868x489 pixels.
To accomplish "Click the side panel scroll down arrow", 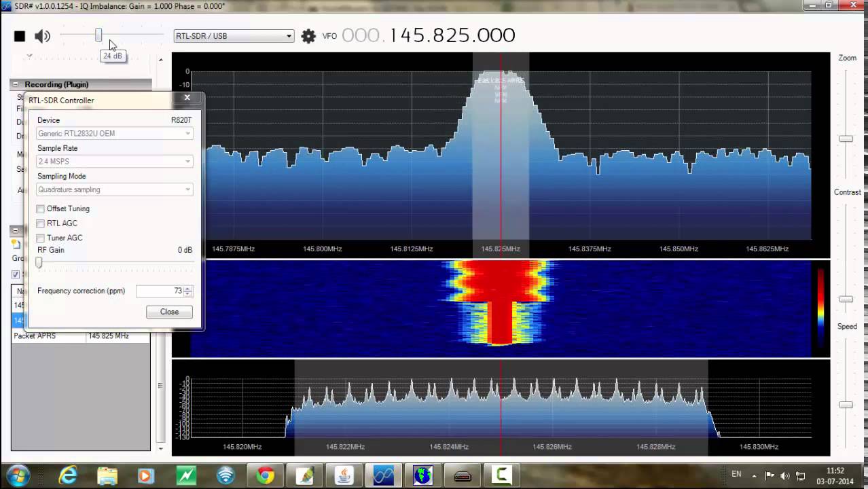I will tap(160, 448).
